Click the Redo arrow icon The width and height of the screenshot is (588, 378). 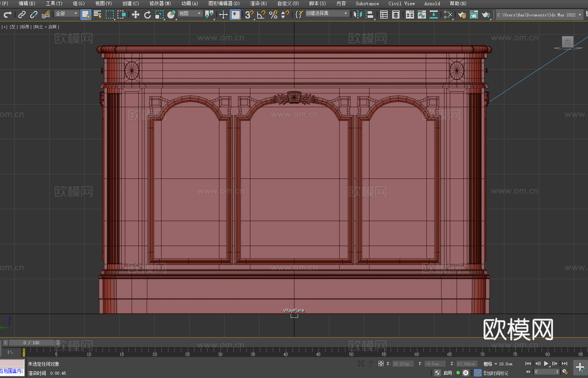click(x=7, y=14)
